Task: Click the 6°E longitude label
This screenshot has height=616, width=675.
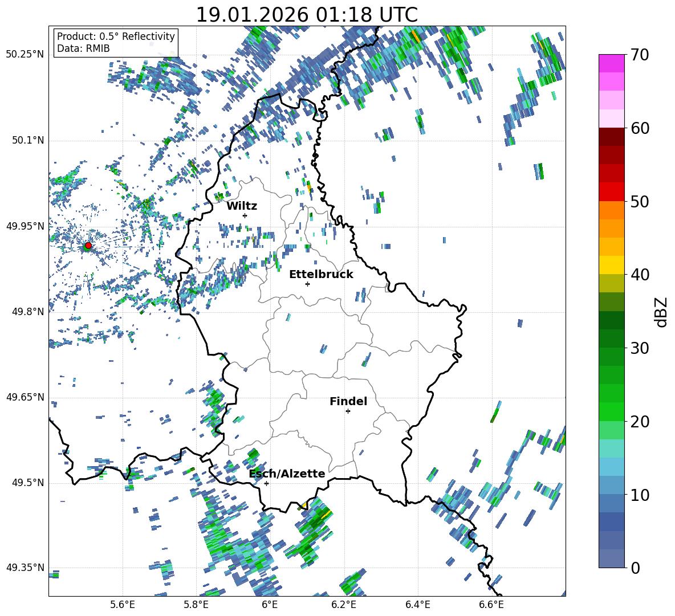Action: coord(270,605)
